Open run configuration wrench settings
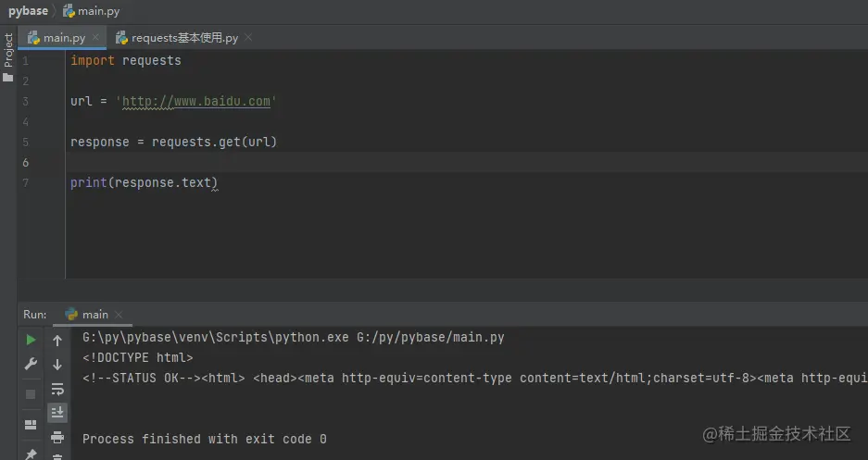 pyautogui.click(x=31, y=365)
